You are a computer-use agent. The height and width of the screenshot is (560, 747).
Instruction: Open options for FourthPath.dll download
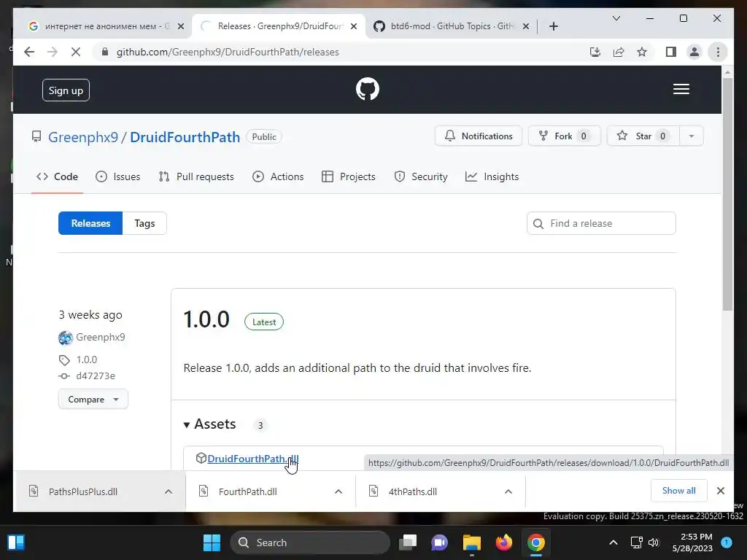point(338,491)
